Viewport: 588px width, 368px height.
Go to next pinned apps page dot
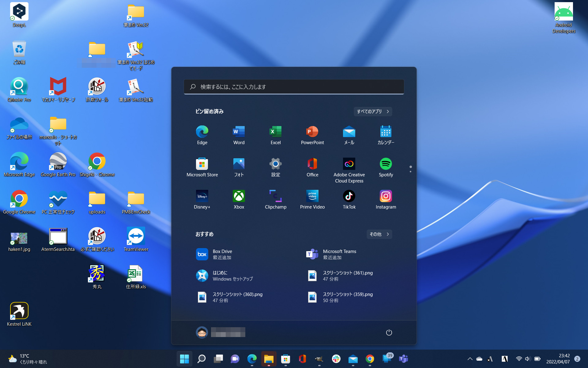point(410,172)
